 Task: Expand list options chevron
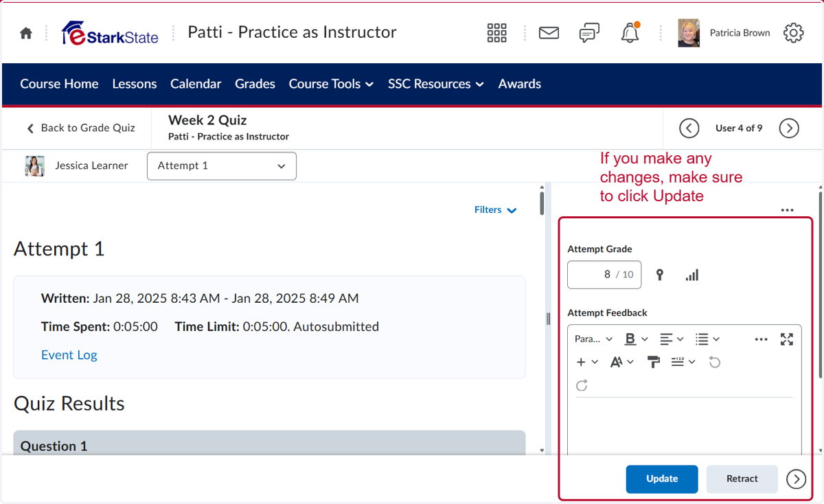pyautogui.click(x=716, y=339)
